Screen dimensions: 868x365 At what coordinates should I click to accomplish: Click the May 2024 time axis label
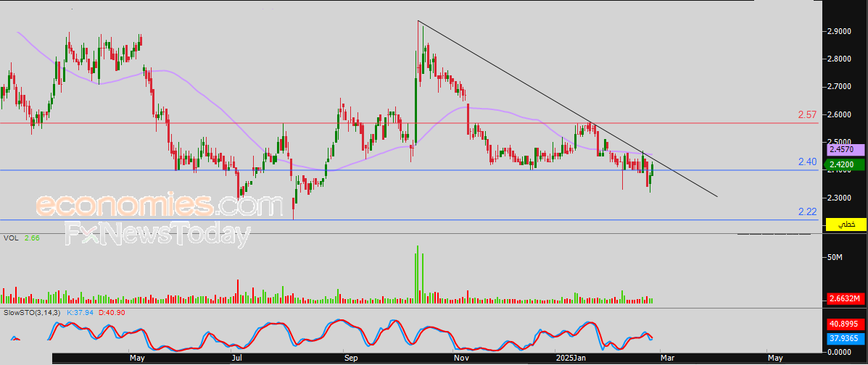click(137, 358)
